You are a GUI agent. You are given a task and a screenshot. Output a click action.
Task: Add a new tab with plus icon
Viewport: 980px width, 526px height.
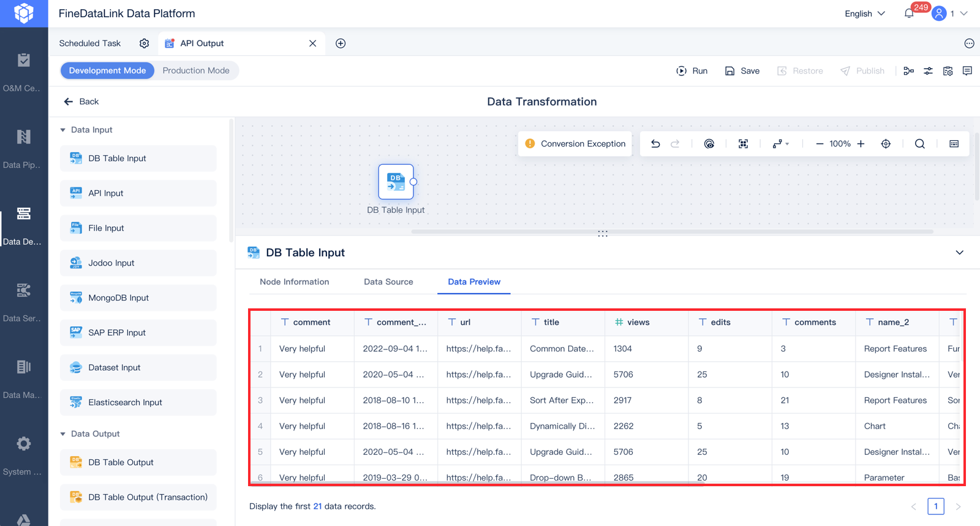point(341,44)
